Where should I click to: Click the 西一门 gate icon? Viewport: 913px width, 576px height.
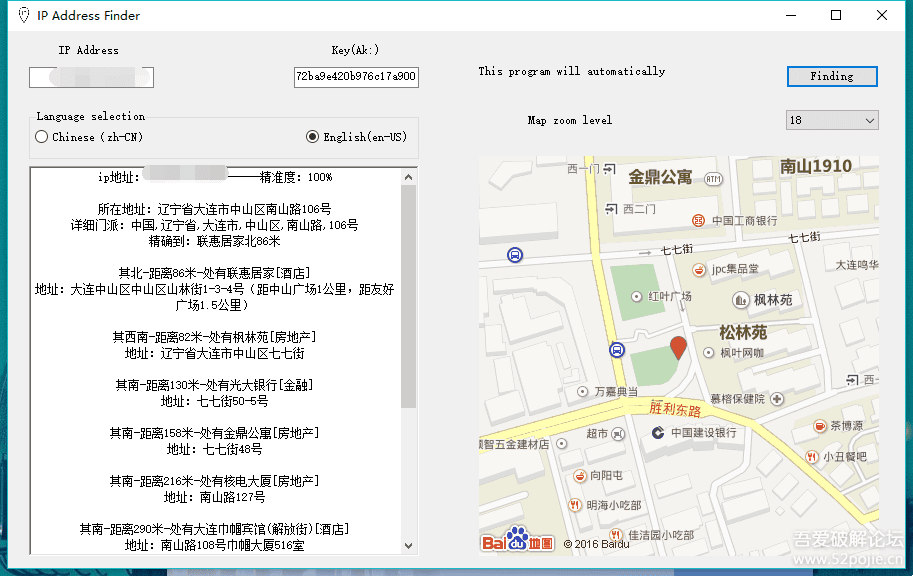tap(609, 169)
